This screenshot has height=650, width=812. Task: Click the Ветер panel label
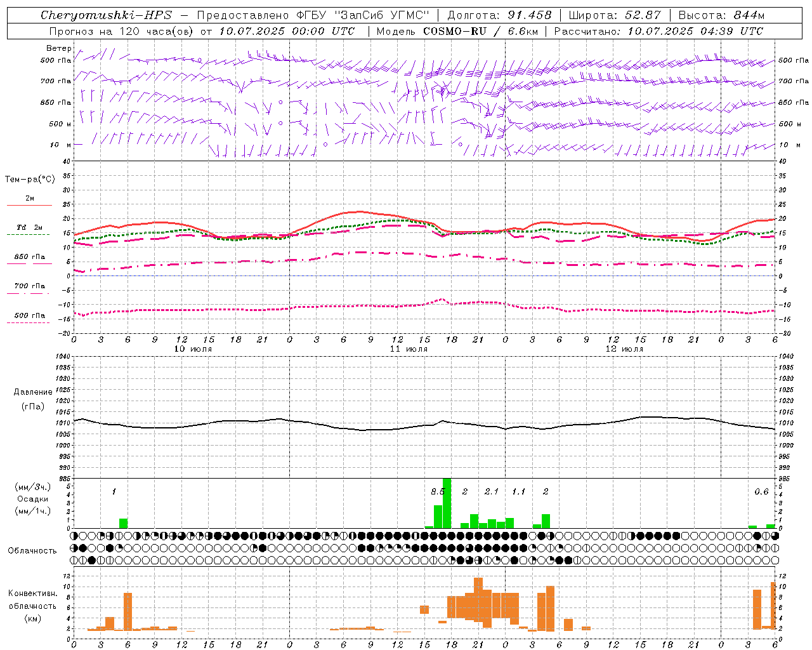click(x=59, y=48)
